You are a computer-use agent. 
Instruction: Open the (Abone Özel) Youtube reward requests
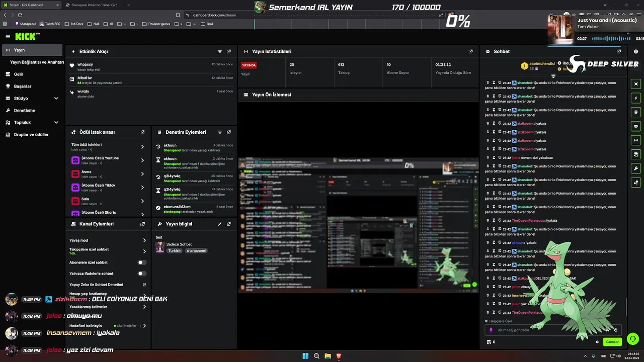[108, 160]
